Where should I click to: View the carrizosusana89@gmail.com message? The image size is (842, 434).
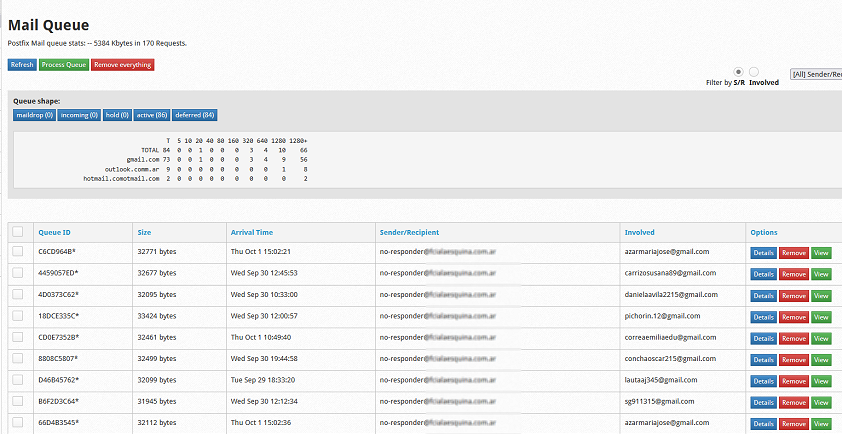click(x=821, y=274)
